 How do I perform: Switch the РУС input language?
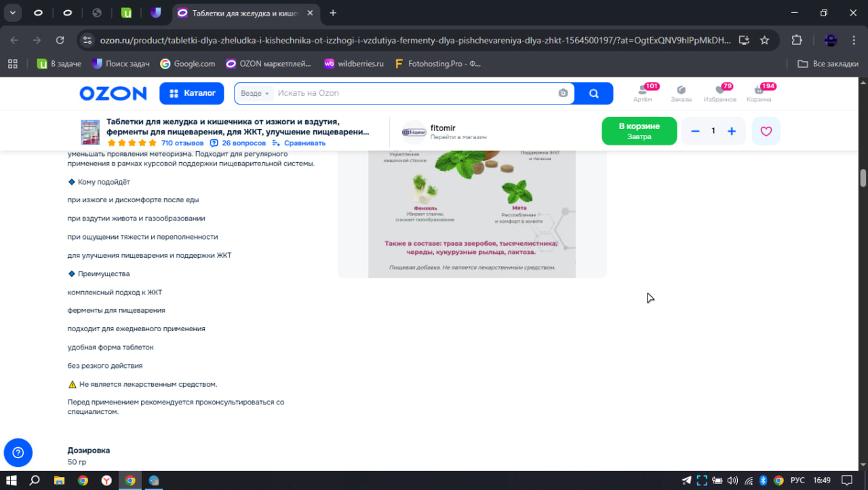click(797, 480)
